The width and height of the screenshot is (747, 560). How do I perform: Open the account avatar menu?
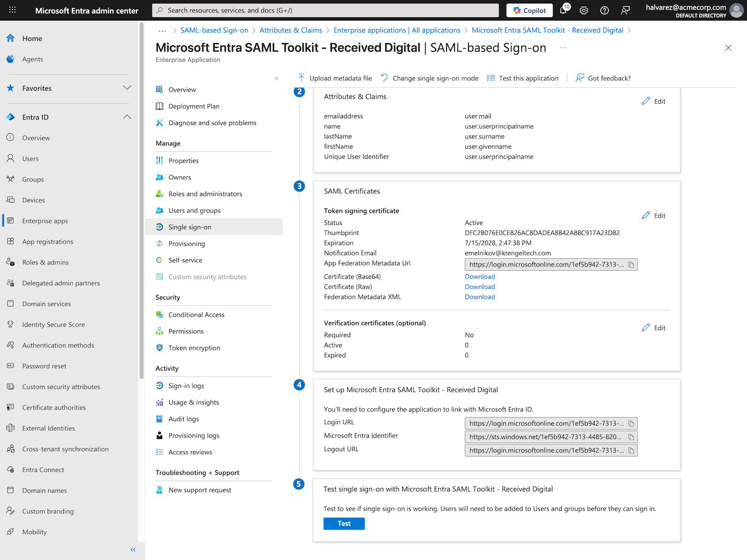(x=736, y=10)
